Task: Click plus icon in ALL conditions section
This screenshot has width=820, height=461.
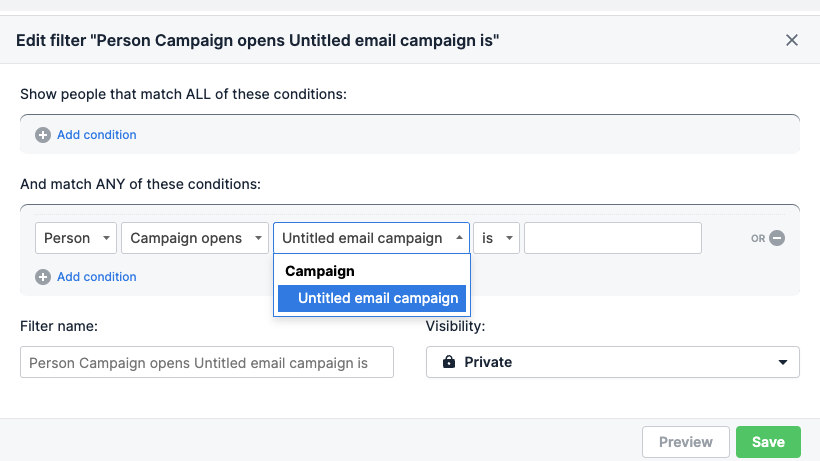Action: click(x=43, y=135)
